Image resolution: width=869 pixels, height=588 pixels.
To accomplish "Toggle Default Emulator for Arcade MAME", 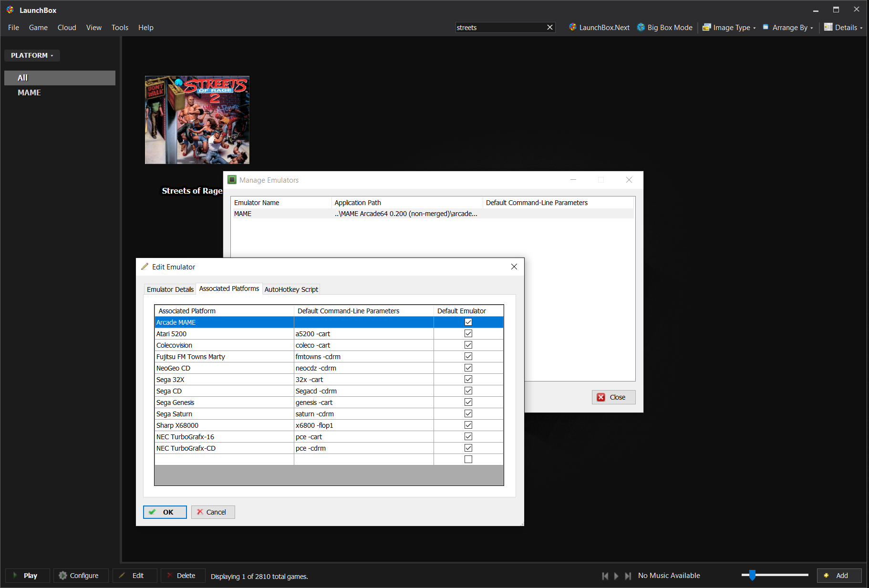I will click(468, 322).
